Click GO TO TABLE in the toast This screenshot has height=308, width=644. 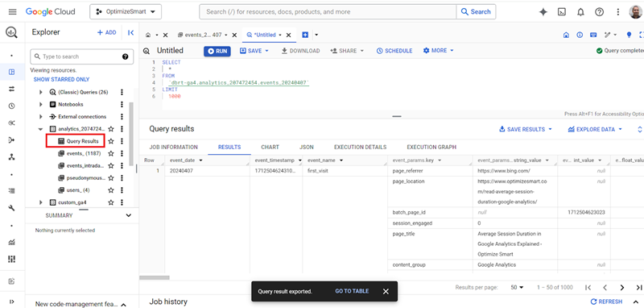point(352,291)
